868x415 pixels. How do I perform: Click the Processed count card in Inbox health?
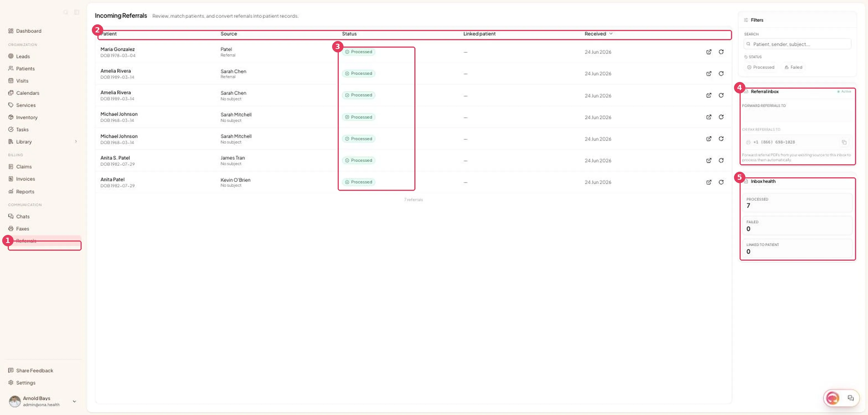click(797, 203)
